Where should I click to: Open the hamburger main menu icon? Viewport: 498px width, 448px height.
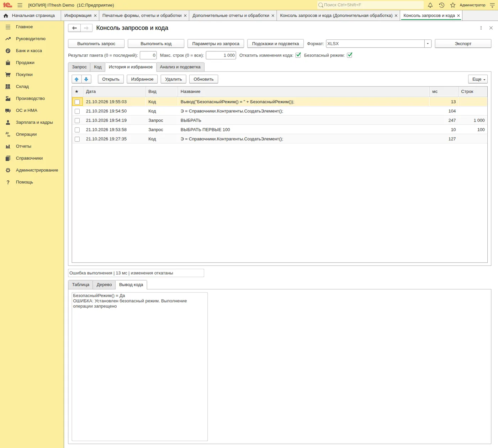[x=20, y=5]
